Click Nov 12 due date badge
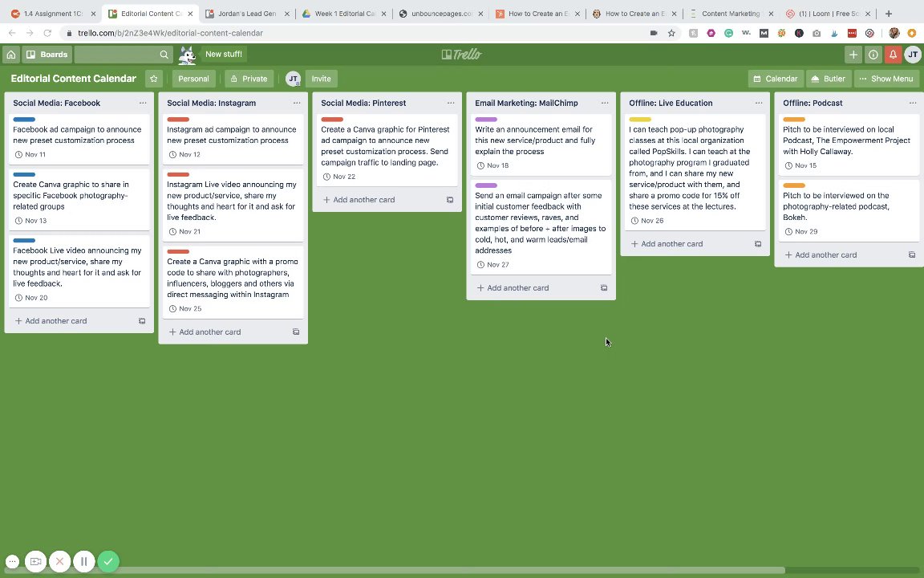The height and width of the screenshot is (578, 924). 184,154
